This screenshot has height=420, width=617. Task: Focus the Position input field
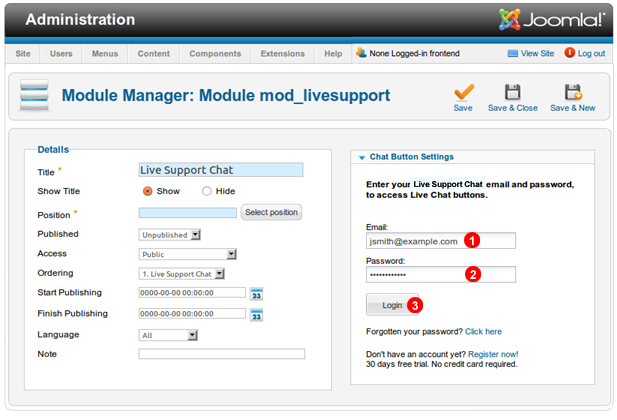click(188, 213)
